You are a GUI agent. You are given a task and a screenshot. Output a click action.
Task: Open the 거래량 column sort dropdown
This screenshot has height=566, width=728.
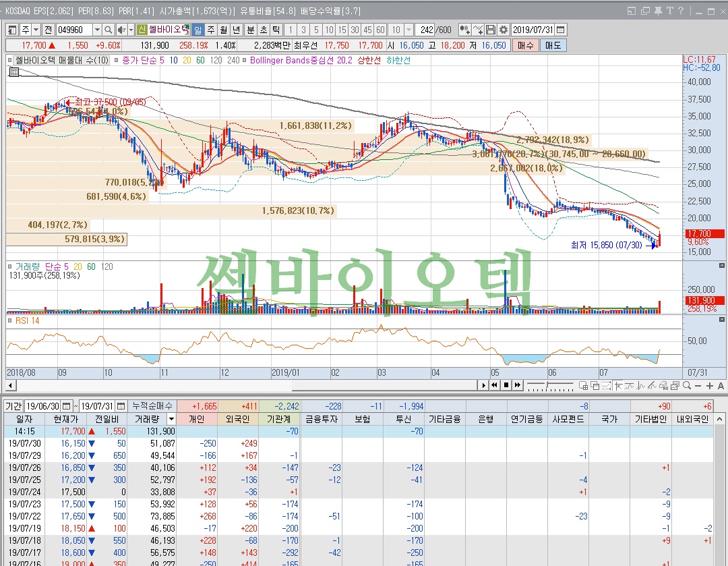[x=171, y=419]
